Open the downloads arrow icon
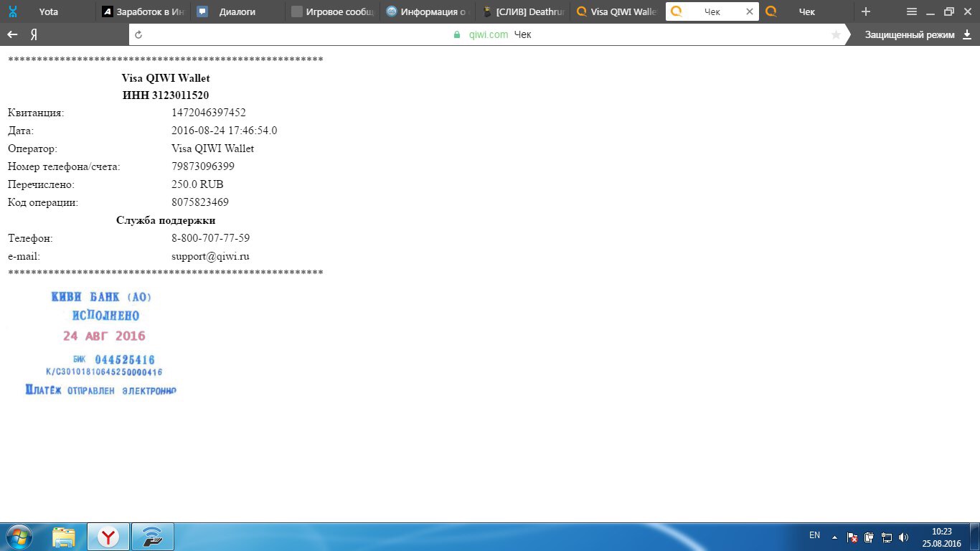The width and height of the screenshot is (980, 551). 967,34
